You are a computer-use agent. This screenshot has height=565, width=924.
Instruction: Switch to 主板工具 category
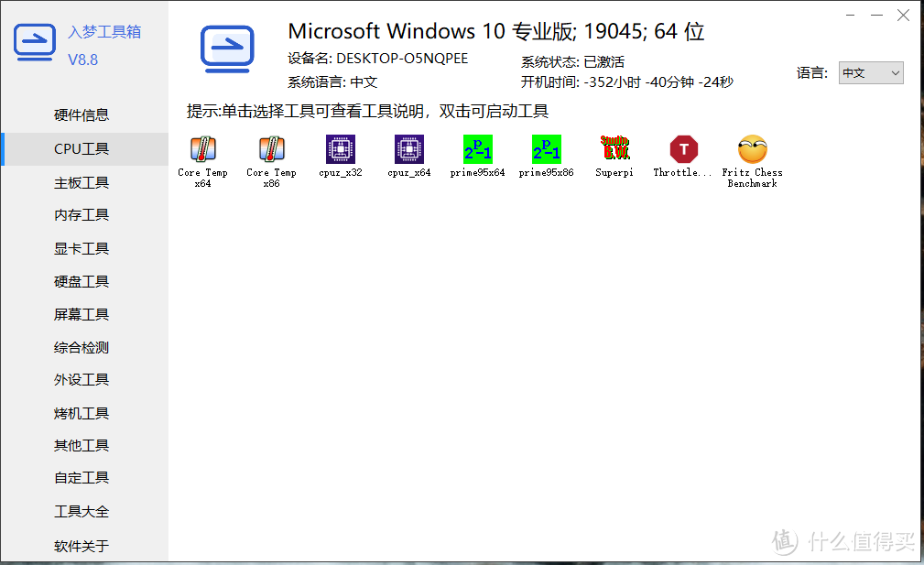(x=82, y=183)
